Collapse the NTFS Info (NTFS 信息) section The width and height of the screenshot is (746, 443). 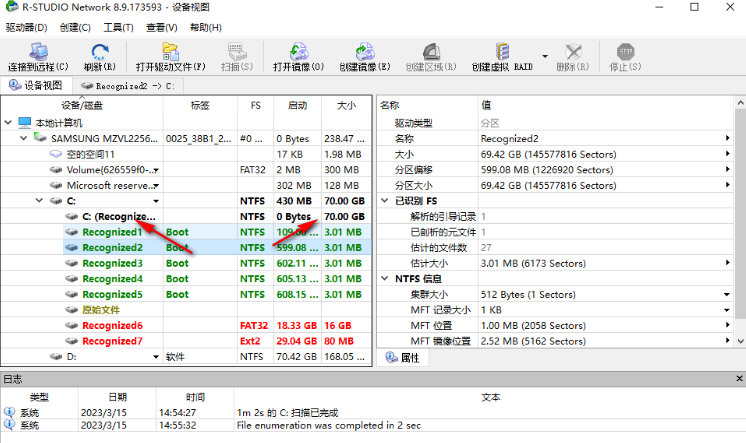(x=385, y=278)
